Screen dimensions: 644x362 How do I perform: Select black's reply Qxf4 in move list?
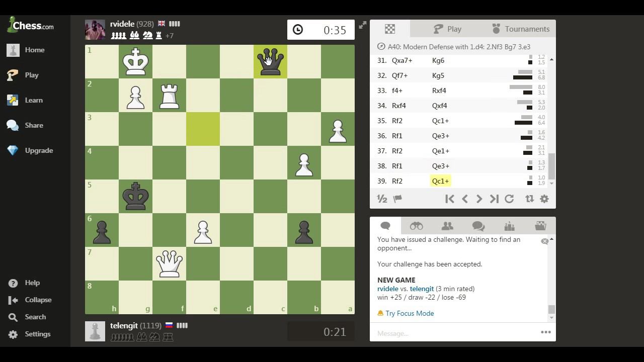tap(439, 106)
